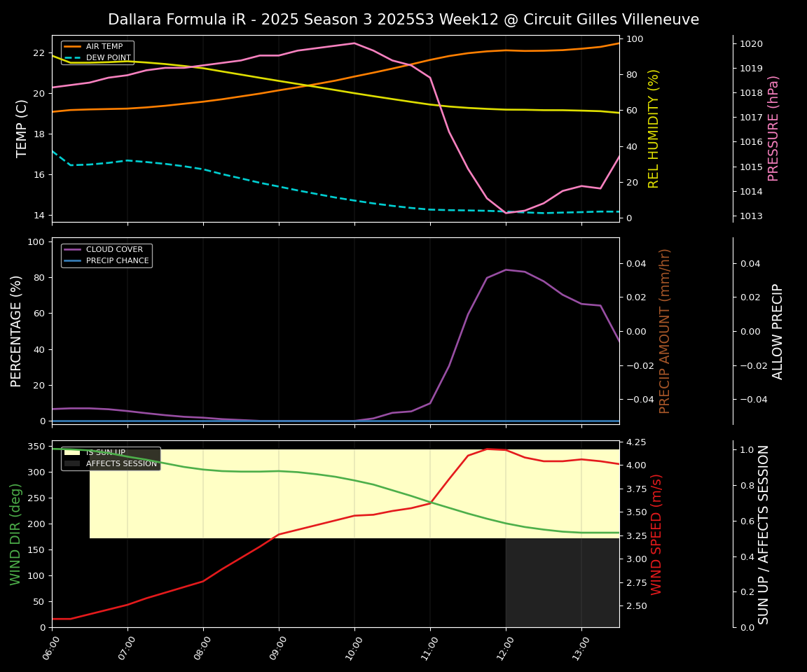Click the pressure curve peak near 10:00
The height and width of the screenshot is (672, 807).
[354, 43]
